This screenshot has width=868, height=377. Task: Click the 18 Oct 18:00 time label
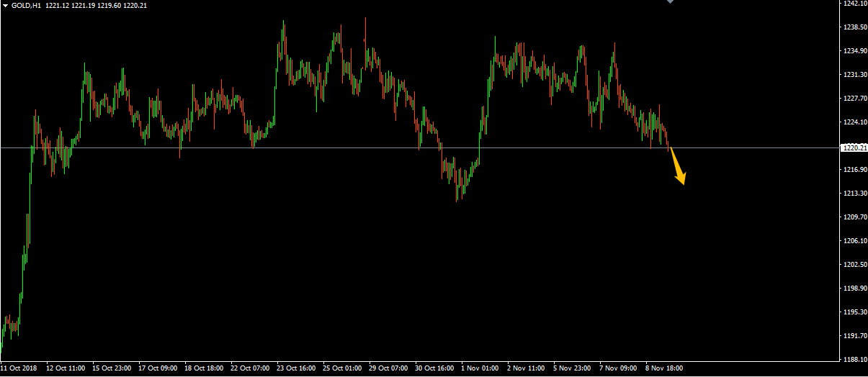[x=204, y=368]
